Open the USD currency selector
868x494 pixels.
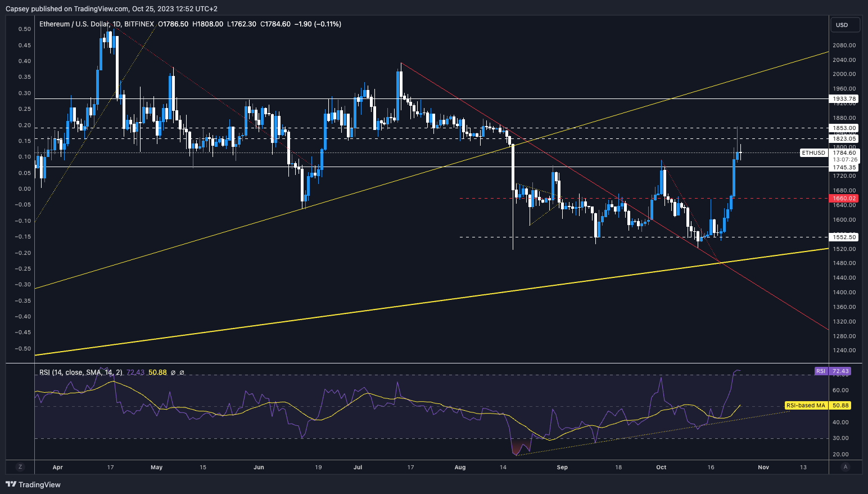coord(845,25)
